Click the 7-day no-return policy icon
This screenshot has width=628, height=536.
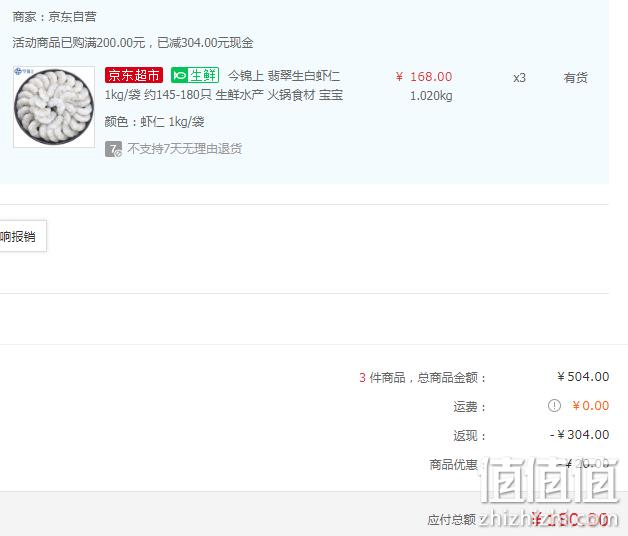(x=113, y=149)
